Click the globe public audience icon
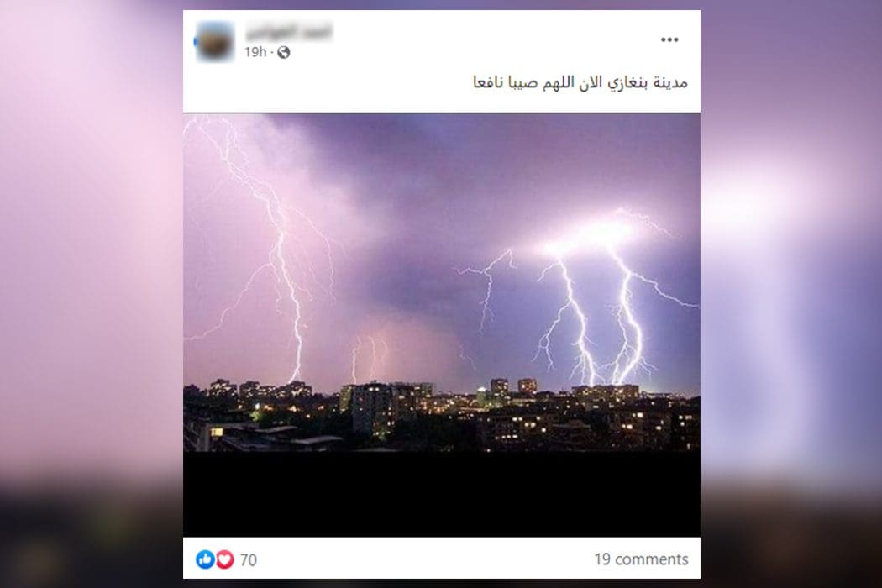Image resolution: width=882 pixels, height=588 pixels. [284, 52]
